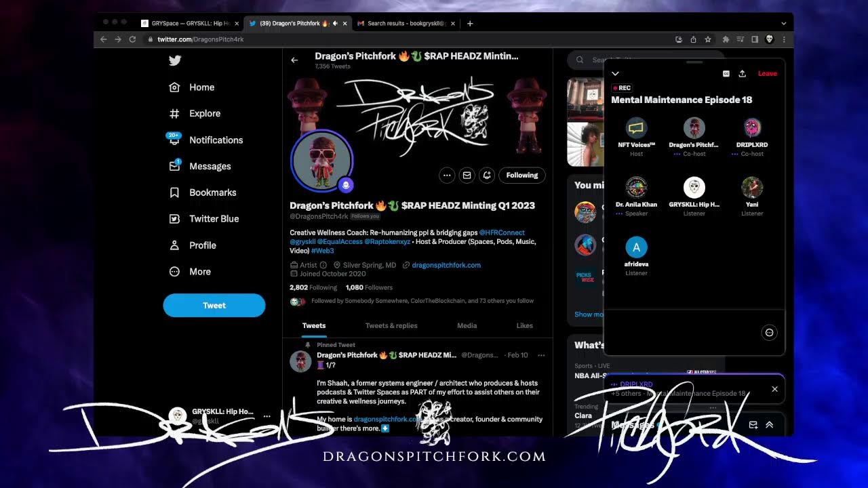Share the Space using the share icon
This screenshot has width=868, height=488.
[x=742, y=73]
